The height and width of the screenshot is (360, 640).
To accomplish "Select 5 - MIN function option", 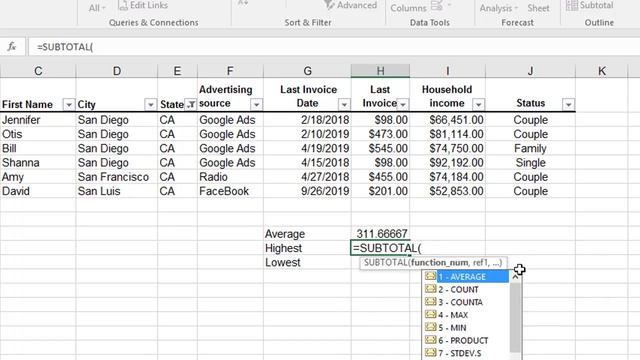I will click(x=466, y=327).
